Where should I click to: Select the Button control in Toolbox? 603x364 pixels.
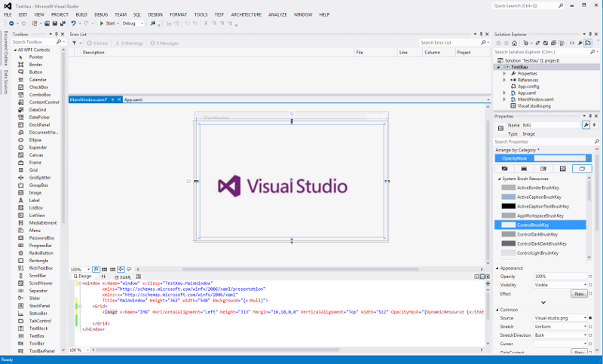tap(35, 72)
